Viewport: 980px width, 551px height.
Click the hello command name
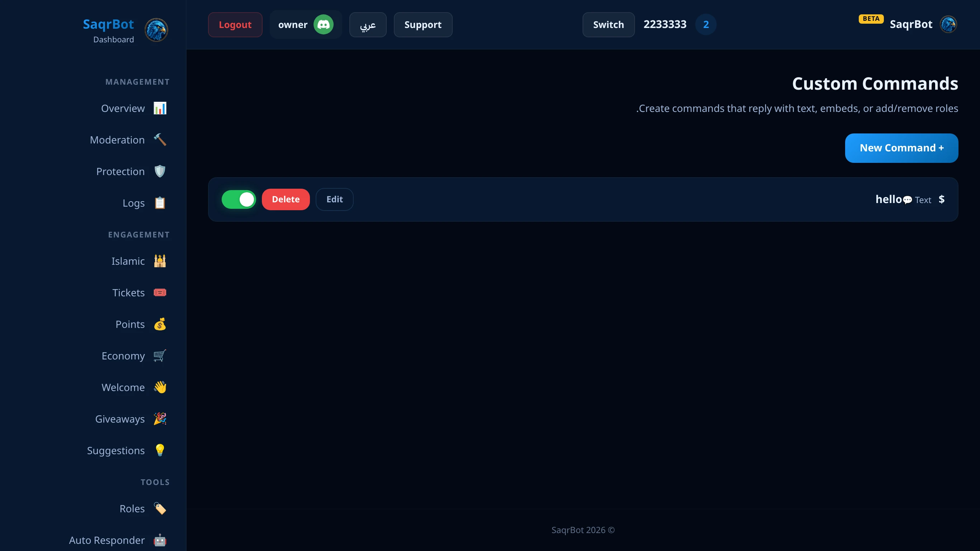(889, 199)
